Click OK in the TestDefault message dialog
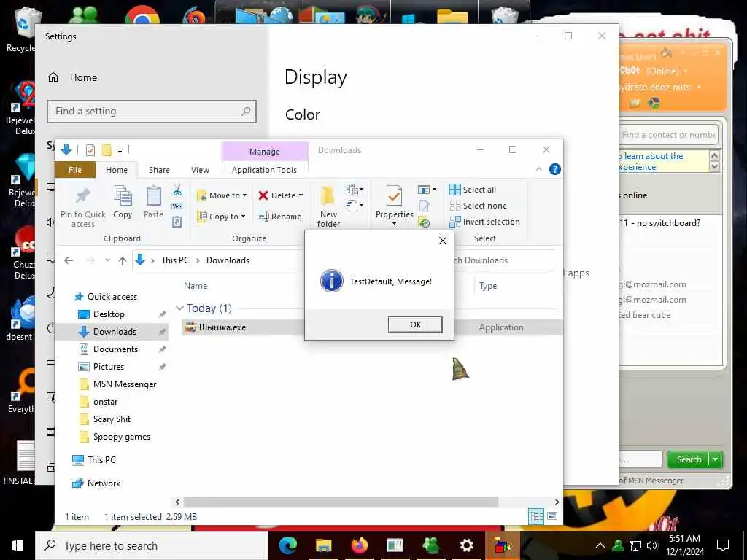Image resolution: width=747 pixels, height=560 pixels. tap(415, 324)
